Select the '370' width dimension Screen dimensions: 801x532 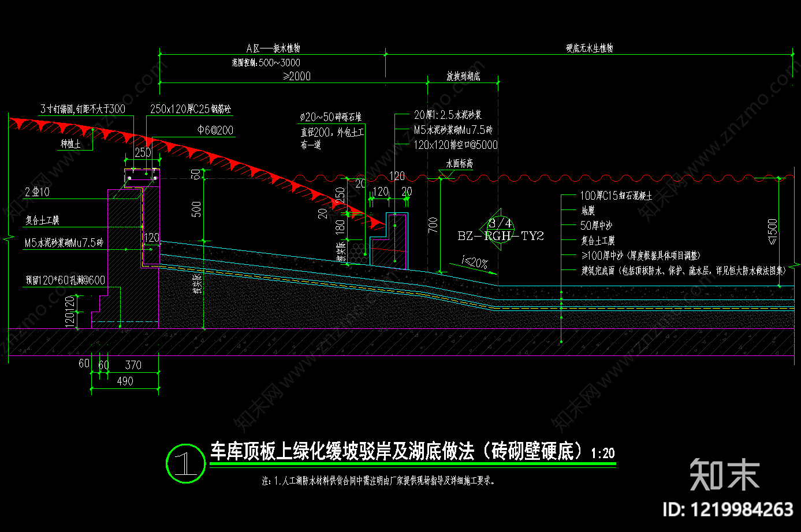click(133, 365)
